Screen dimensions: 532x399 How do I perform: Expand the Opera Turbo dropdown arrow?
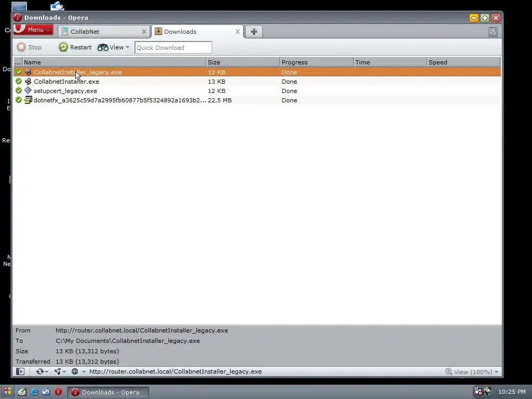pos(84,371)
